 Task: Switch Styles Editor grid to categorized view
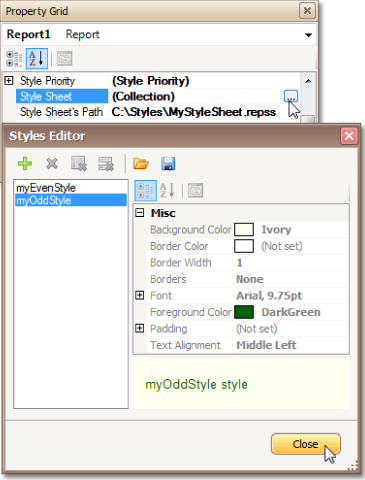pyautogui.click(x=145, y=191)
